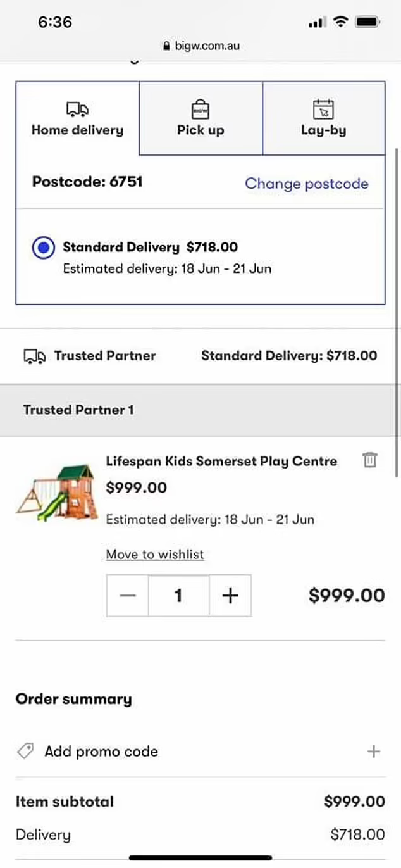This screenshot has width=401, height=868.
Task: Click the Move to wishlist link
Action: pos(155,555)
